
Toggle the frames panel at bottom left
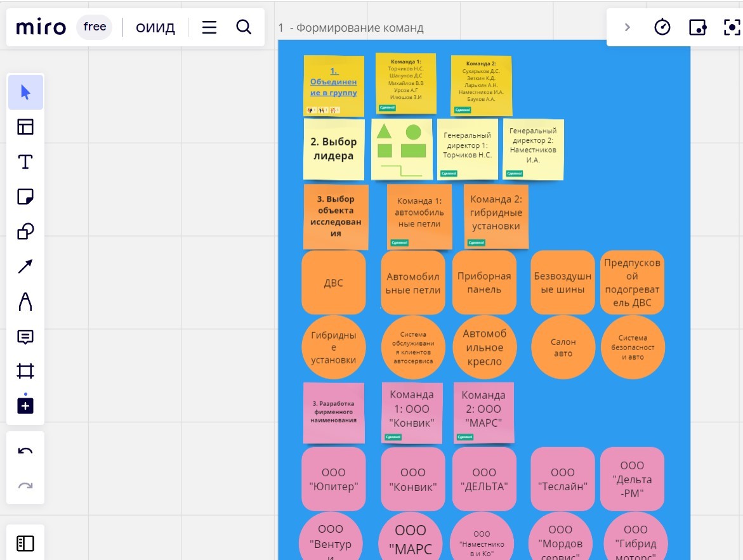click(x=25, y=544)
